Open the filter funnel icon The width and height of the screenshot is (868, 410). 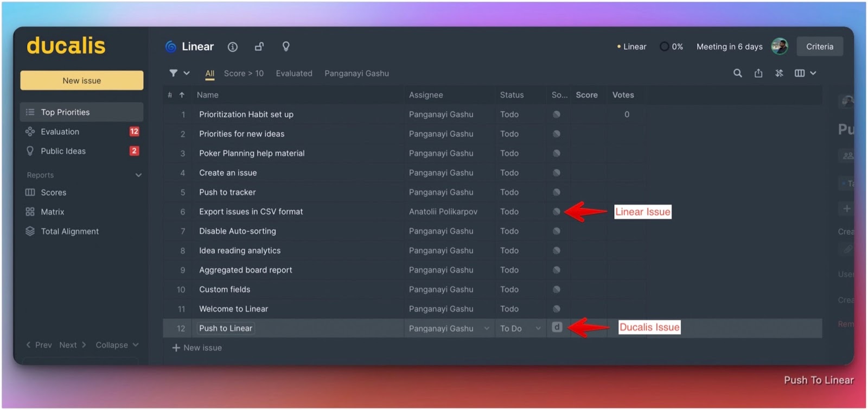pyautogui.click(x=173, y=73)
